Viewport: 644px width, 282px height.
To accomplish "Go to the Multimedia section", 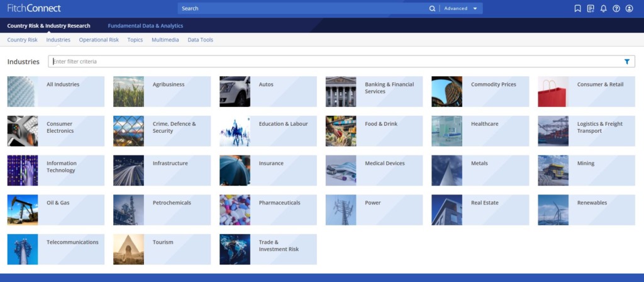I will click(x=165, y=40).
